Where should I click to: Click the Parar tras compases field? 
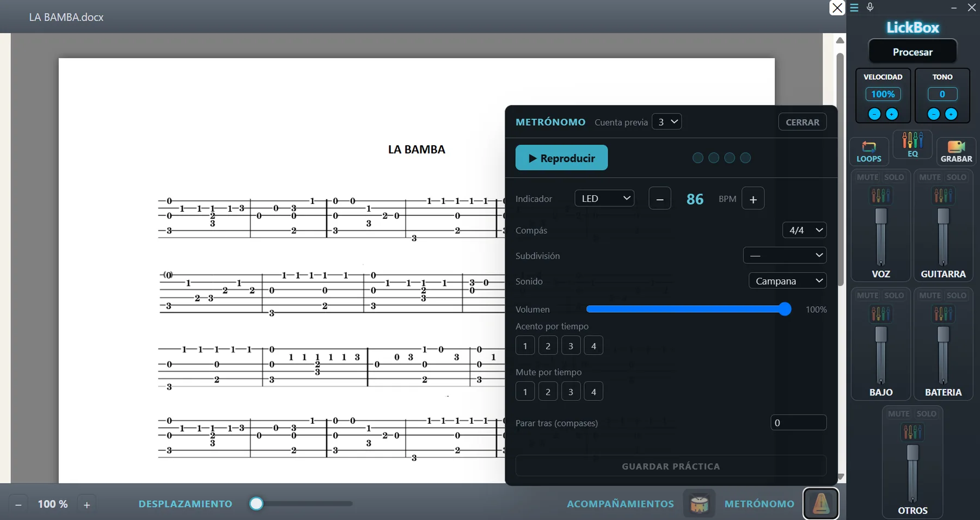click(x=799, y=423)
